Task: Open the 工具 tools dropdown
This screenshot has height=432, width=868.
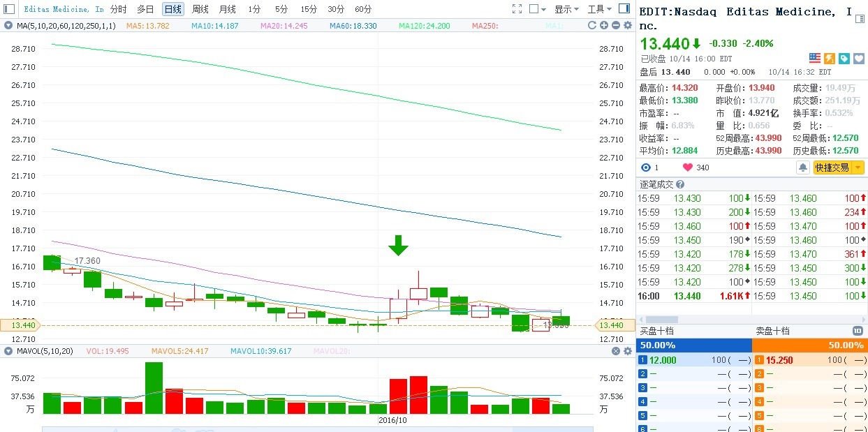Action: point(600,9)
